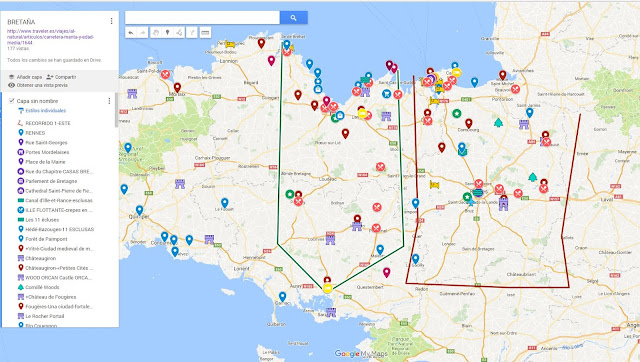The image size is (640, 362).
Task: Click the magenta marker south of Malestroit
Action: (387, 273)
